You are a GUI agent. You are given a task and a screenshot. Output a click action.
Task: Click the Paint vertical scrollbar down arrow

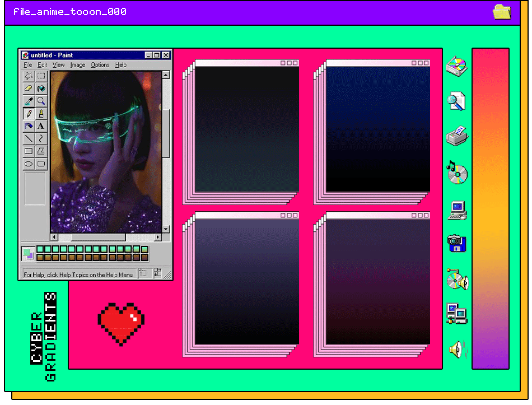pyautogui.click(x=166, y=229)
